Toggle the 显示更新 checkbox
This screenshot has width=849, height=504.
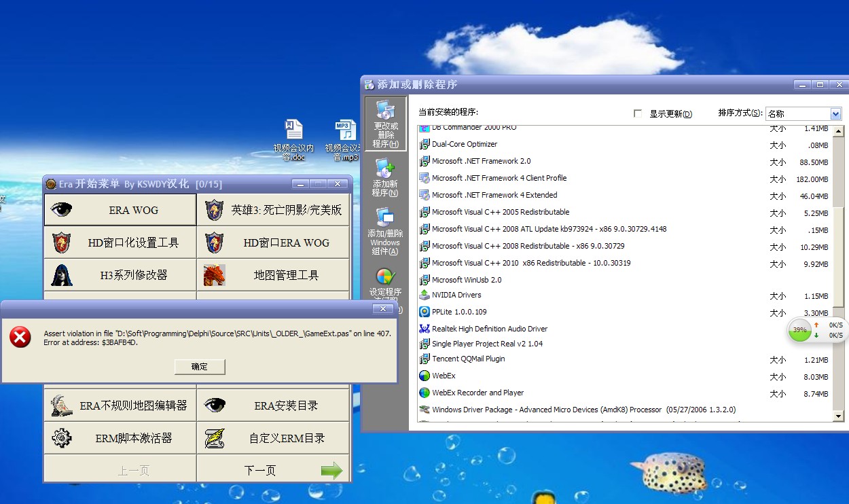coord(638,113)
